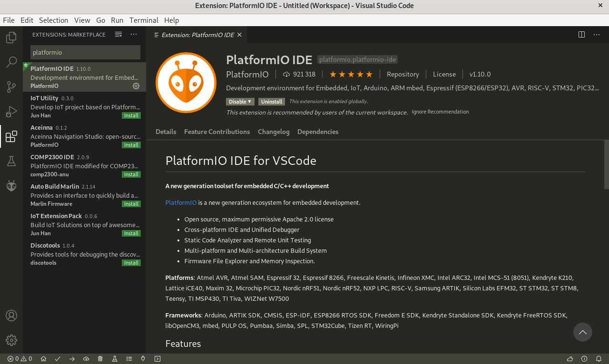609x364 pixels.
Task: Select the Details tab
Action: pos(166,132)
